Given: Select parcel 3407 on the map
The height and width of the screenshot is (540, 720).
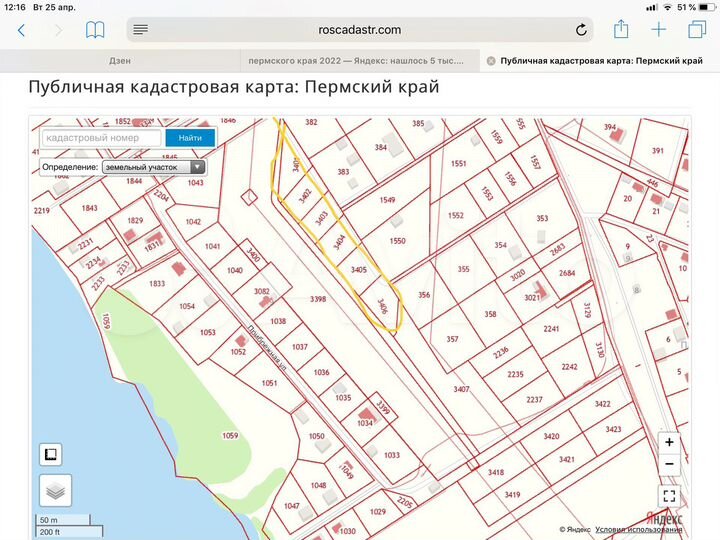Looking at the screenshot, I should (x=461, y=389).
